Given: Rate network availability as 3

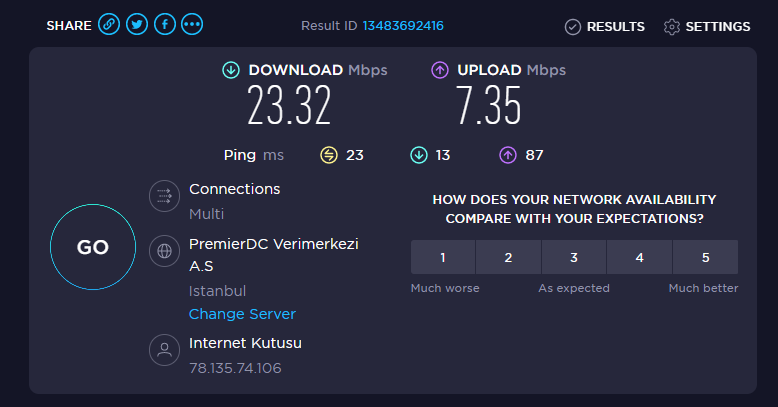Looking at the screenshot, I should pyautogui.click(x=574, y=257).
